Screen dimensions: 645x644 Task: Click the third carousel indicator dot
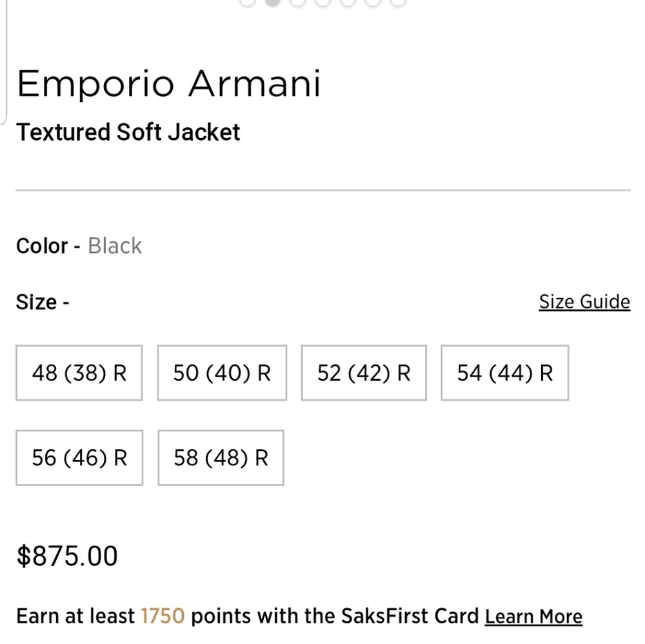pos(297,2)
